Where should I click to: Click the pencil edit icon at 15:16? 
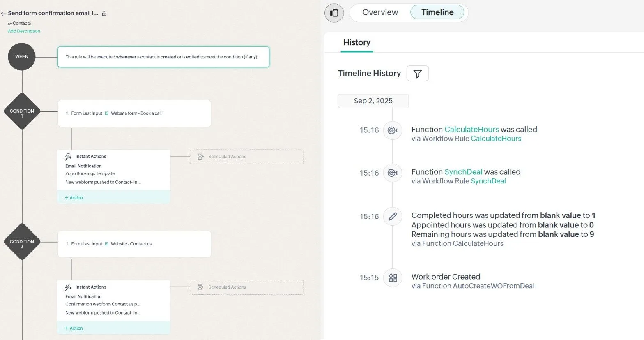[x=392, y=216]
